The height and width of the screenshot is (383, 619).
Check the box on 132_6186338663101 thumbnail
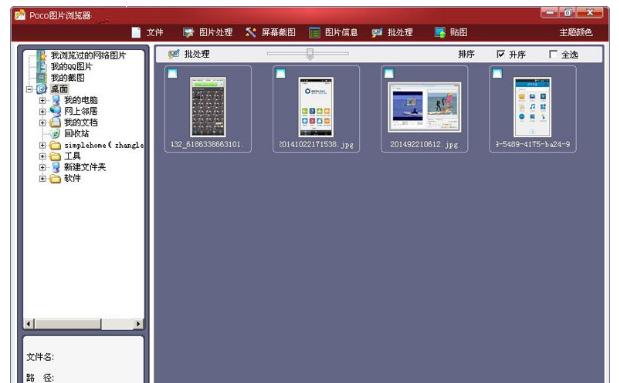(x=173, y=73)
